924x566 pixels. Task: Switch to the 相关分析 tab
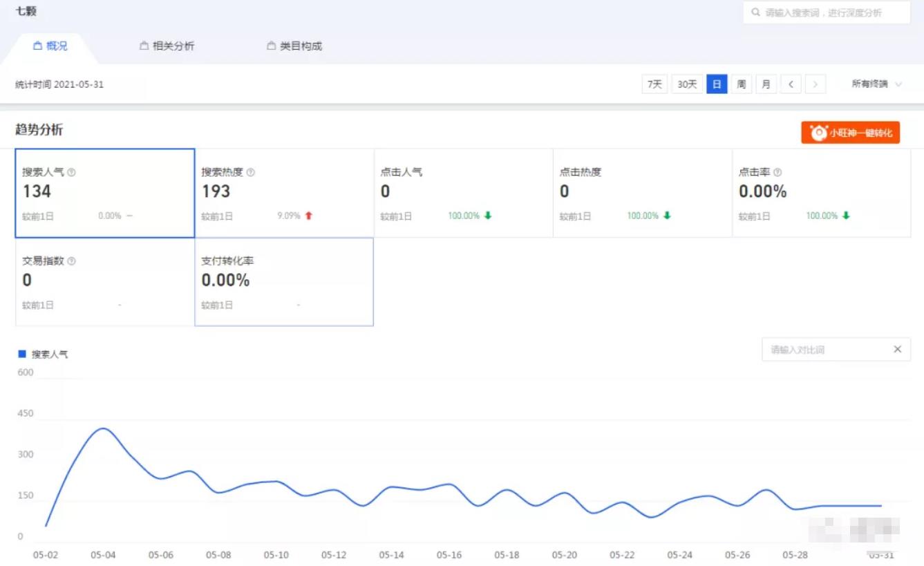pos(167,46)
